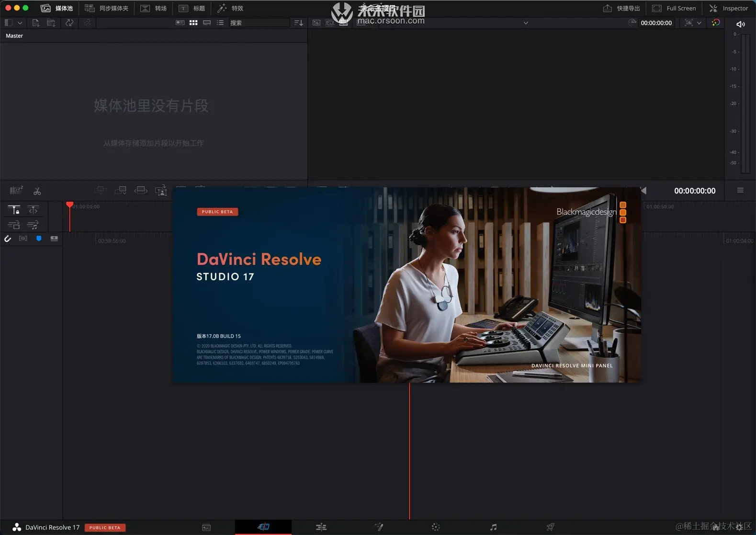Open the media pool sort order menu

298,23
